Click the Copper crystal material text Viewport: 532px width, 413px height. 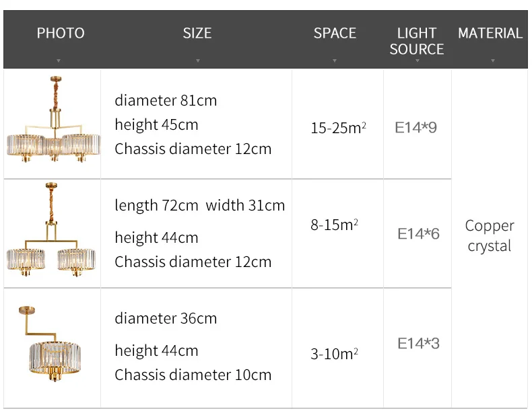(x=490, y=236)
